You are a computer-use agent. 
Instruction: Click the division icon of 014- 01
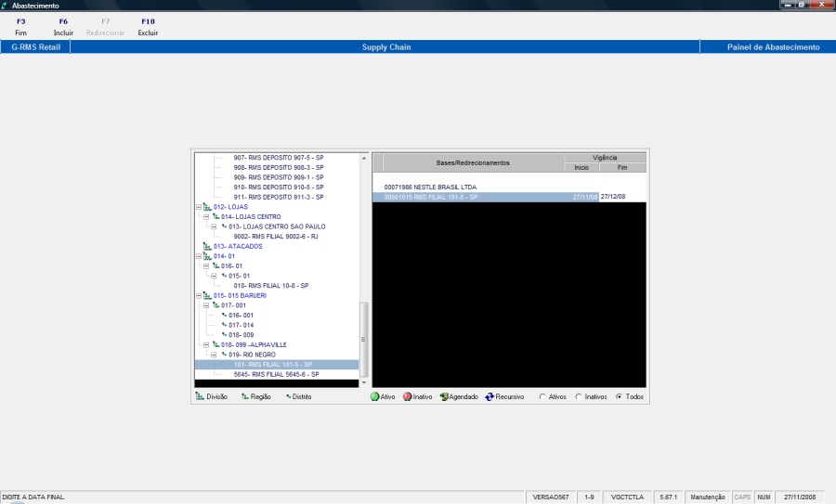click(207, 256)
